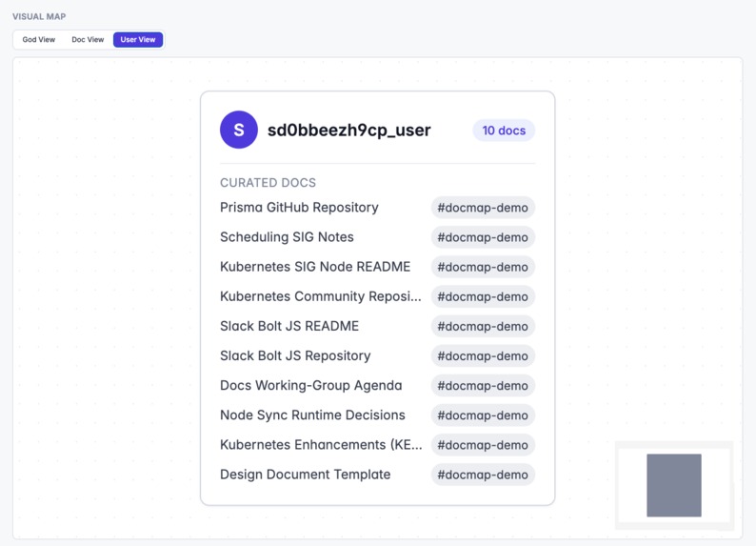Click #docmap-demo tag beside Prisma GitHub Repository
This screenshot has height=546, width=756.
coord(483,208)
